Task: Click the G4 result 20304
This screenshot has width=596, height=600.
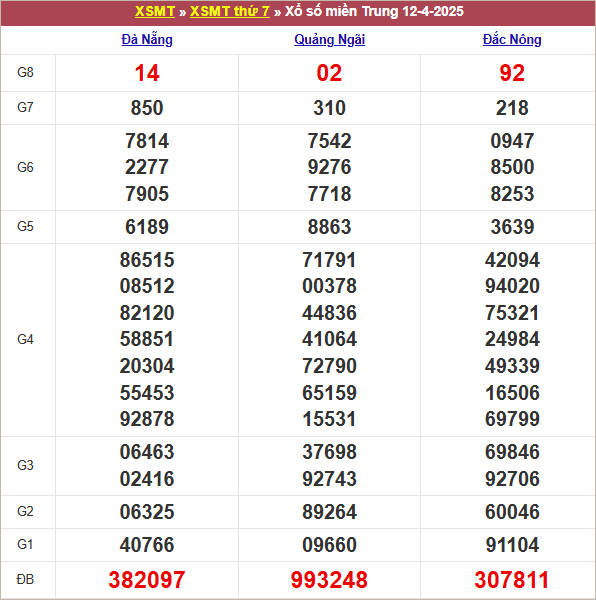Action: [x=147, y=366]
